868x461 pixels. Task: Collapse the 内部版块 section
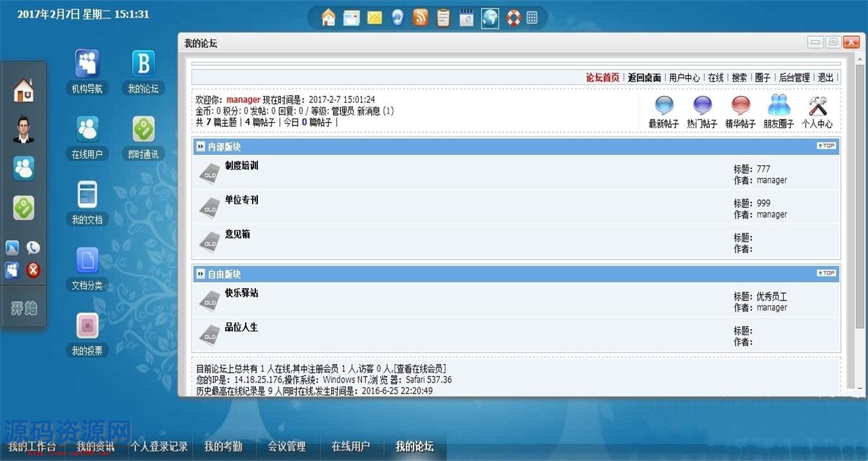point(201,147)
